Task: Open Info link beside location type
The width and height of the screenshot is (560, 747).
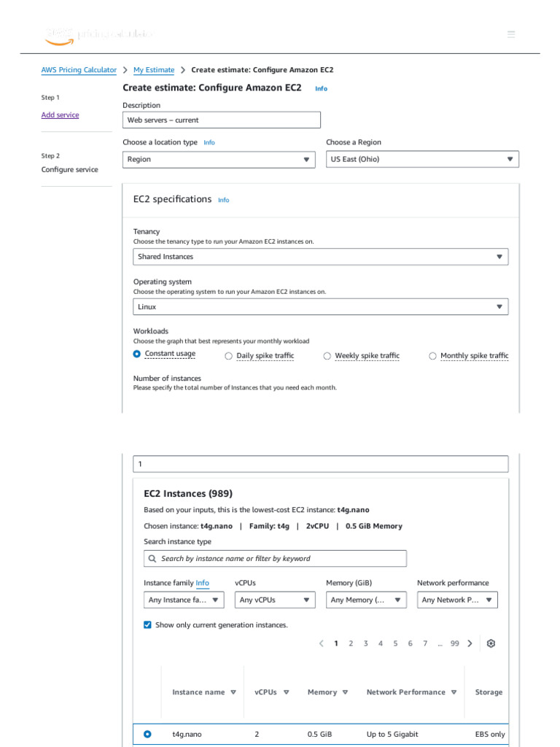Action: point(209,142)
